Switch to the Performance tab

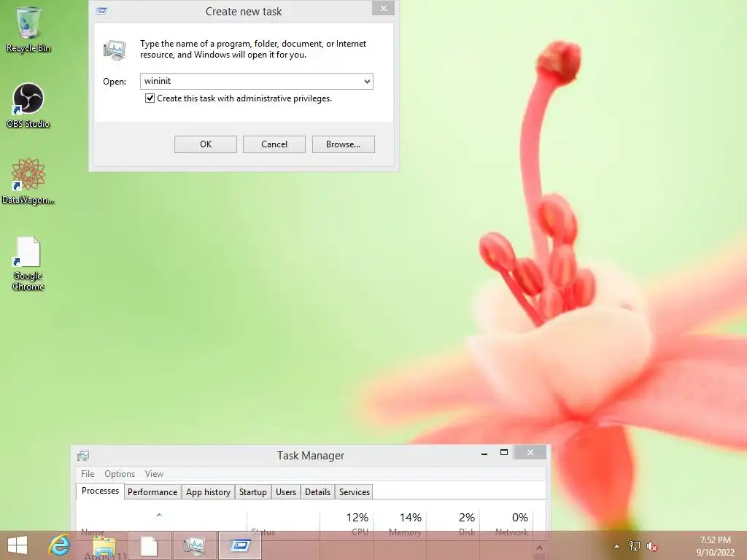point(152,492)
